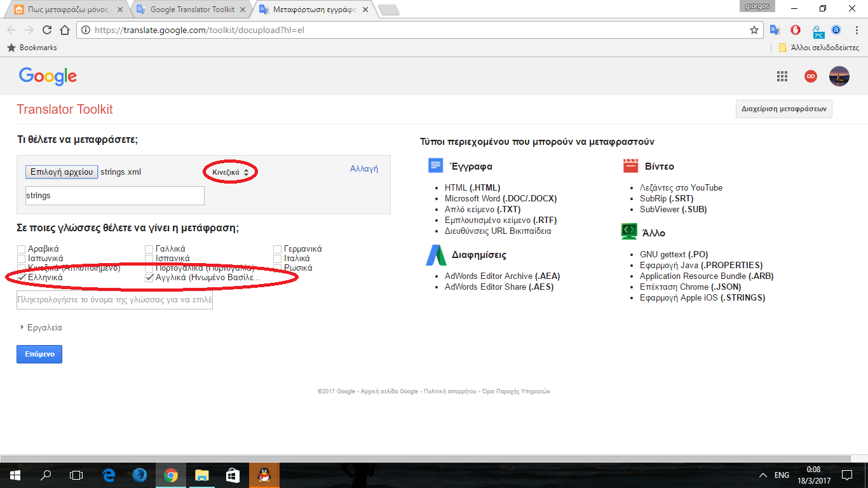The width and height of the screenshot is (868, 488).
Task: Click the red Βίντεο clapperboard icon
Action: point(630,166)
